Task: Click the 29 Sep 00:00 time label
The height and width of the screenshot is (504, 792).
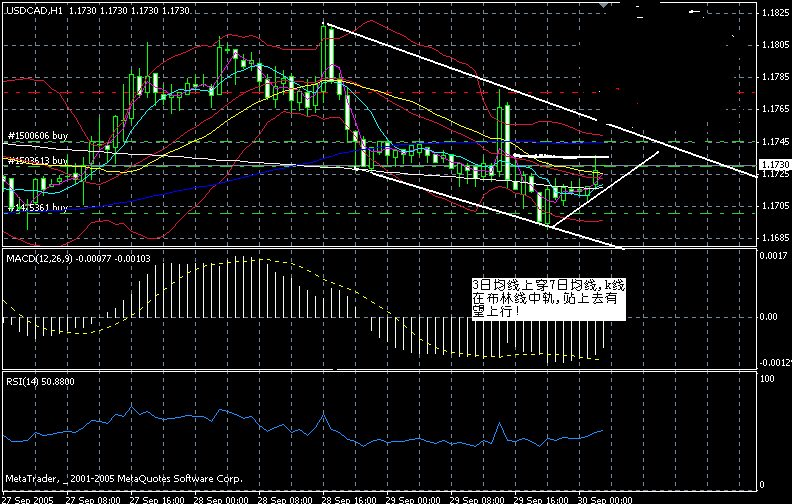Action: point(413,499)
